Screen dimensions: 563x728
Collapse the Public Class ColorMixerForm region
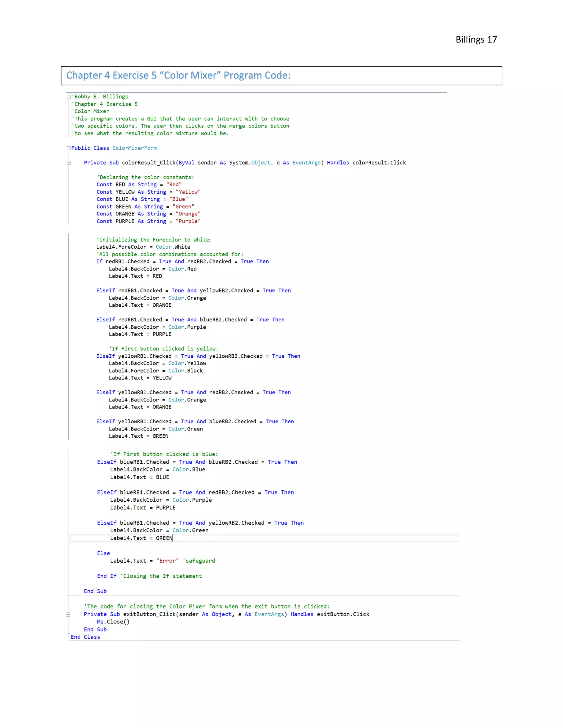coord(68,148)
